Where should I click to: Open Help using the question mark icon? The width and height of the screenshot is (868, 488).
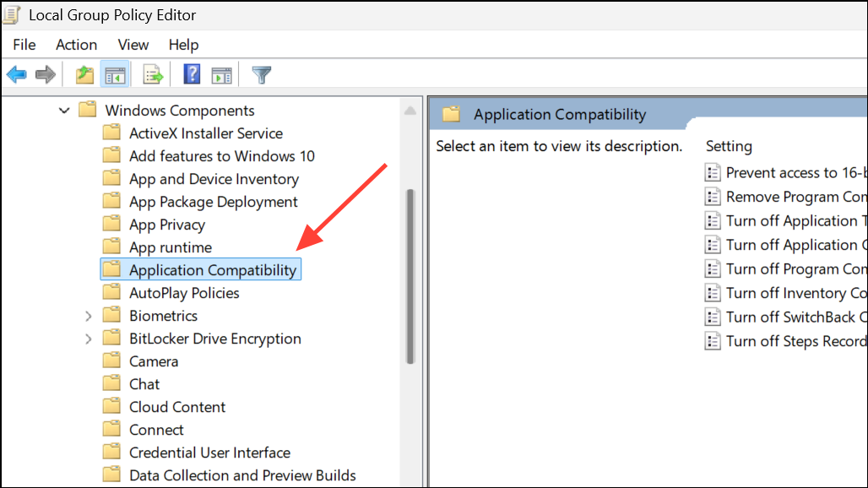coord(191,74)
